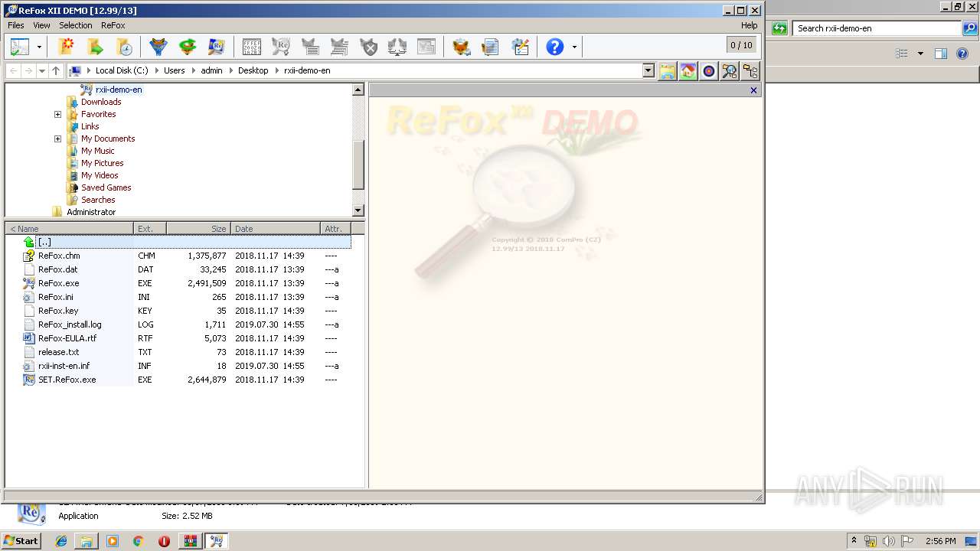Open the navigation history dropdown arrow

[42, 70]
